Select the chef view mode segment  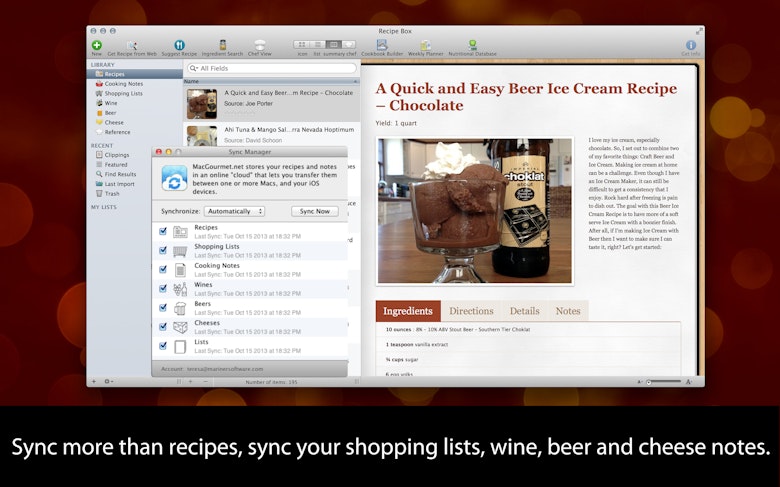(x=349, y=45)
